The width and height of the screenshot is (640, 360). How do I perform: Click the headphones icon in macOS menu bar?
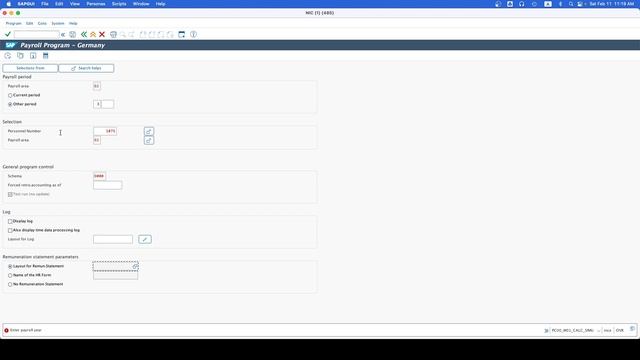click(x=522, y=4)
